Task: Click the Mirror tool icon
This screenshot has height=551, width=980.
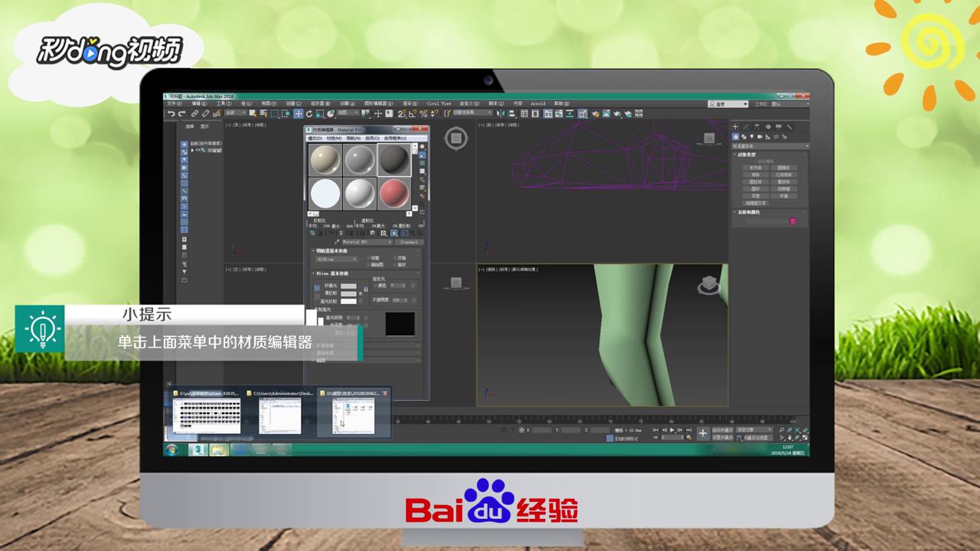Action: (501, 113)
